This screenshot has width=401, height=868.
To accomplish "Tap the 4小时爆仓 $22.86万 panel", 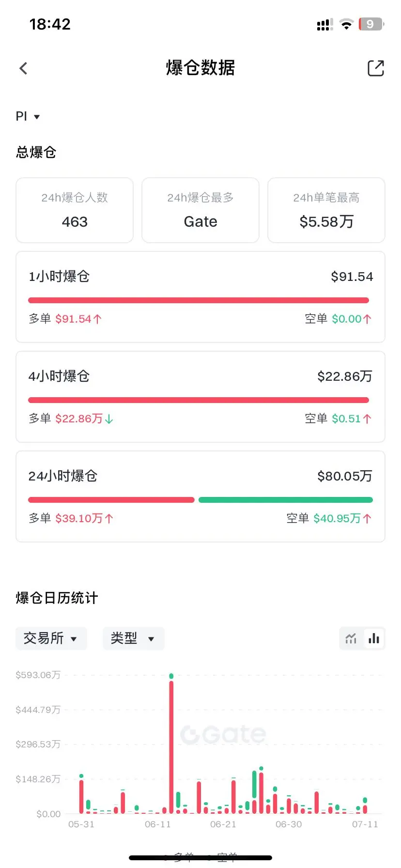I will click(200, 397).
